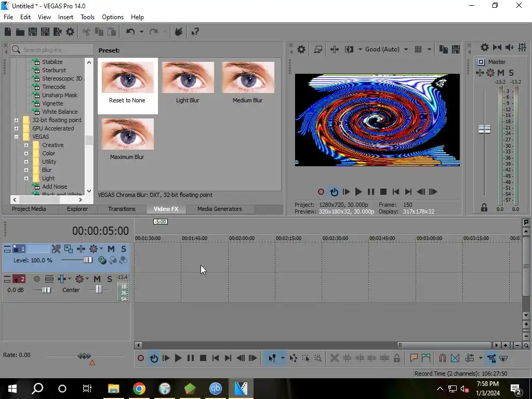Open File Explorer from Windows taskbar

click(x=114, y=389)
